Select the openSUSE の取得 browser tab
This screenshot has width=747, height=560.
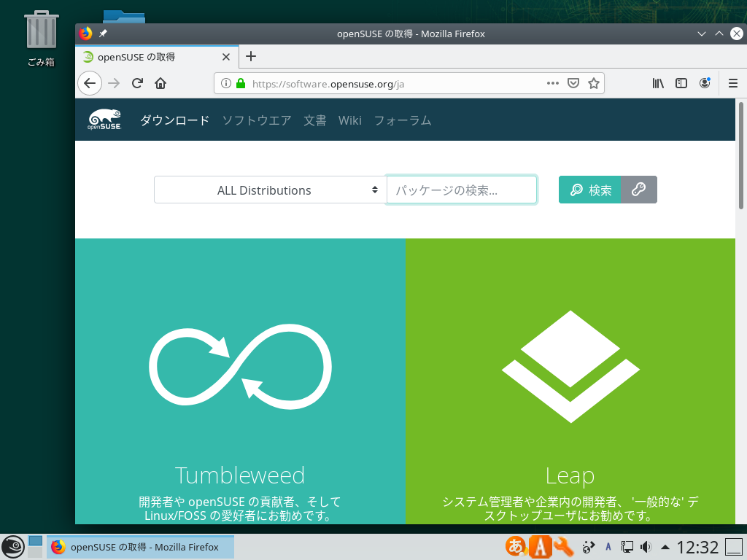pyautogui.click(x=157, y=57)
